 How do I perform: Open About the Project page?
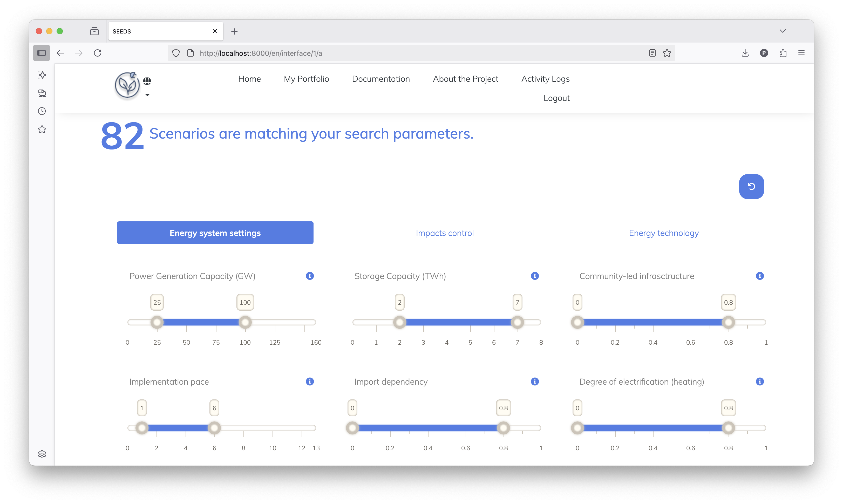[x=465, y=79]
